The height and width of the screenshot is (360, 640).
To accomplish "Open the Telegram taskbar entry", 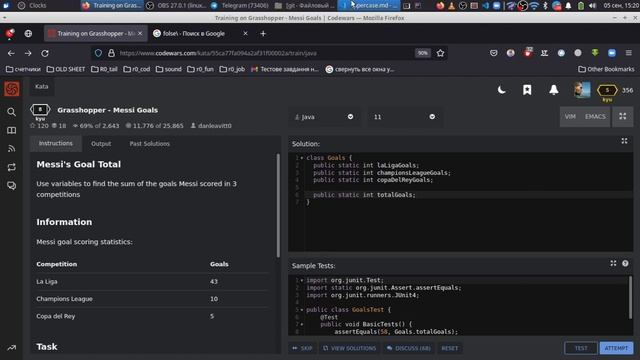I will [240, 5].
